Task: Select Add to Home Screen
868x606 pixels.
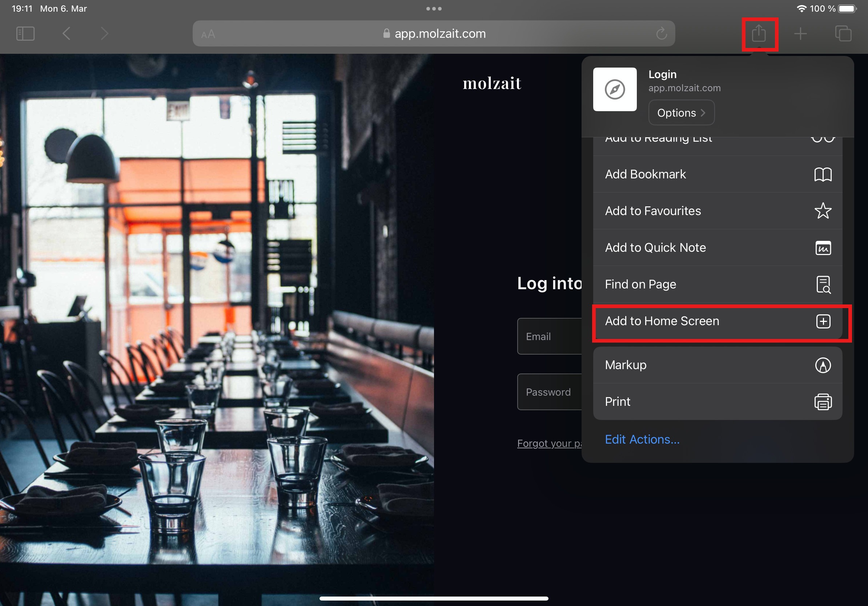Action: click(x=718, y=321)
